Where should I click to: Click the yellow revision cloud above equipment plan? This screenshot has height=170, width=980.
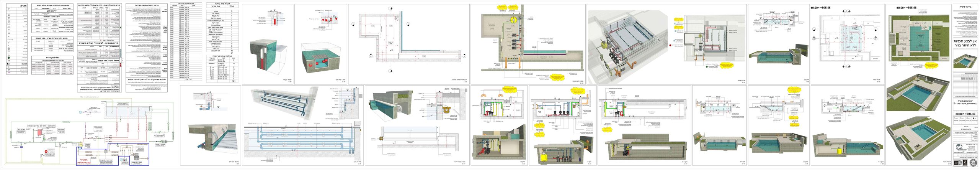[x=501, y=7]
